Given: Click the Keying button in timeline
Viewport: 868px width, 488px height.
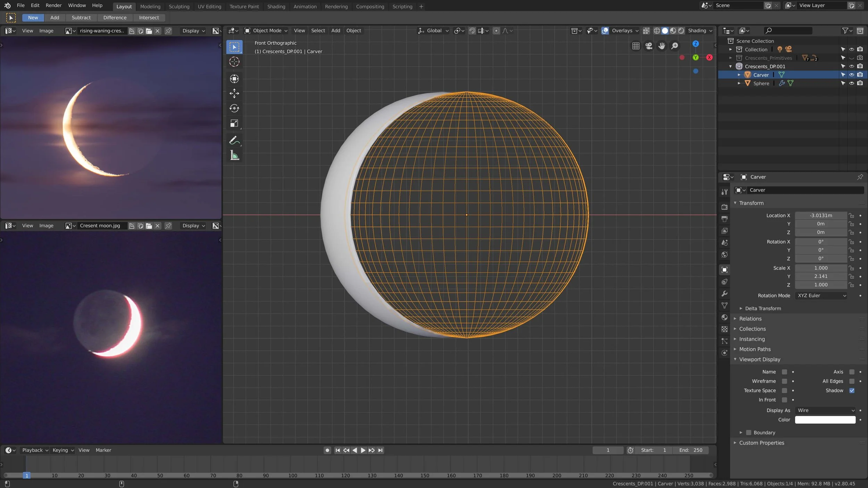Looking at the screenshot, I should pyautogui.click(x=63, y=450).
